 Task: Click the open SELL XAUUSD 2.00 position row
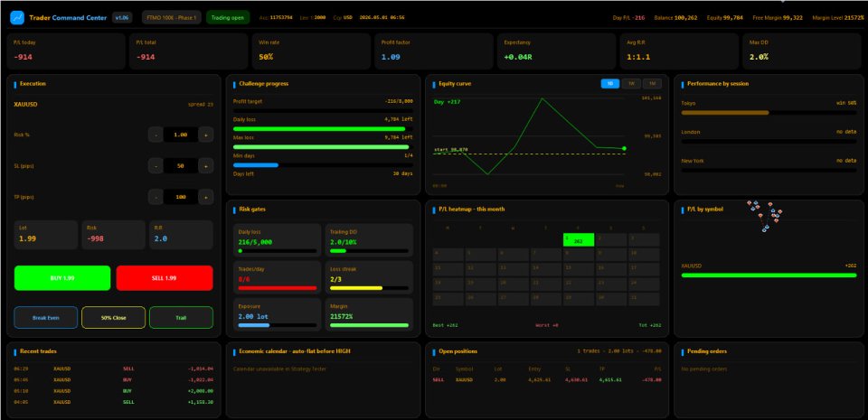tap(547, 379)
